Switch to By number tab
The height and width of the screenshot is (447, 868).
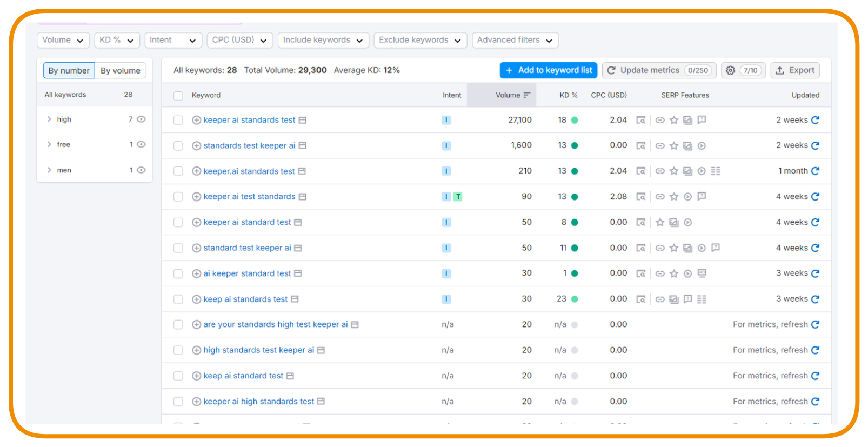69,70
